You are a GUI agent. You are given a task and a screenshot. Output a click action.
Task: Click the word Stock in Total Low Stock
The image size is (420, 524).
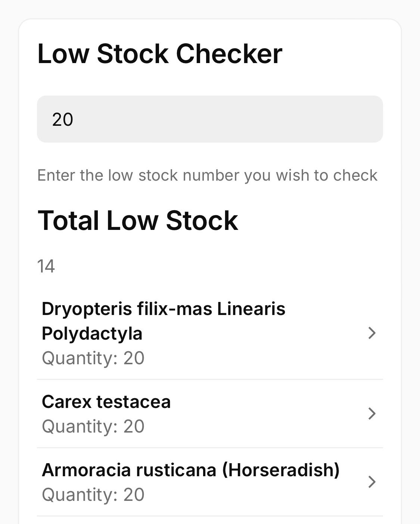tap(202, 221)
